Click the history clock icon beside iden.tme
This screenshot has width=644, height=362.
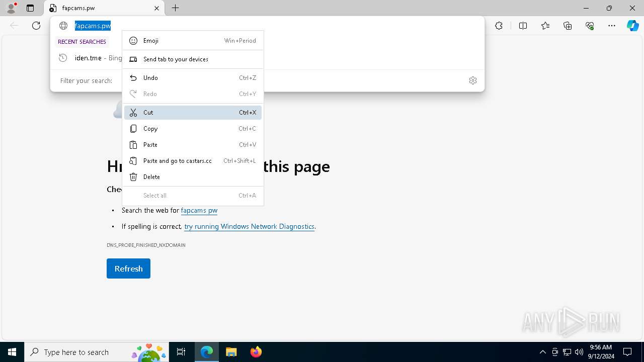(x=63, y=58)
